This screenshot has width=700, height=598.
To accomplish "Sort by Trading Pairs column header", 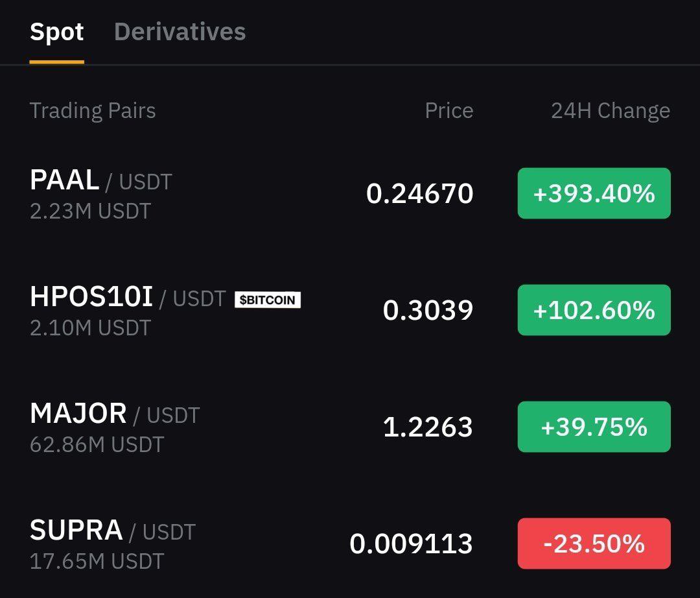I will tap(93, 111).
